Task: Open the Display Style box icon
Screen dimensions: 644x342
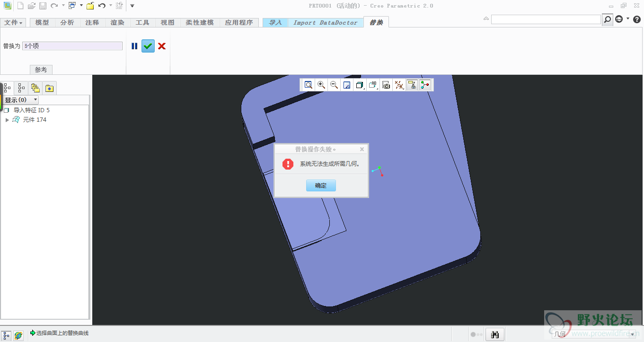Action: [360, 85]
